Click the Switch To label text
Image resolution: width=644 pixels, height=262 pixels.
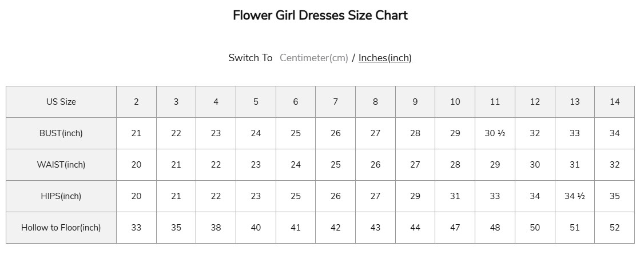point(251,58)
